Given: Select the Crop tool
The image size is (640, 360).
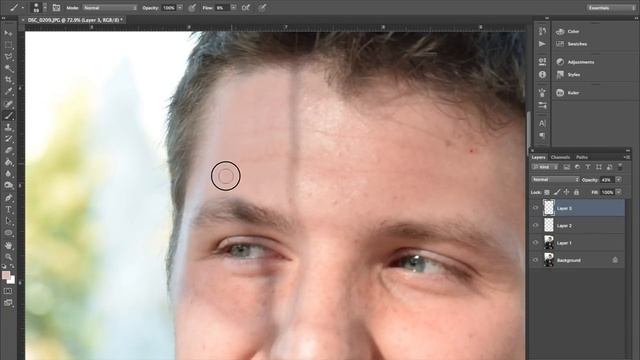Looking at the screenshot, I should point(8,80).
